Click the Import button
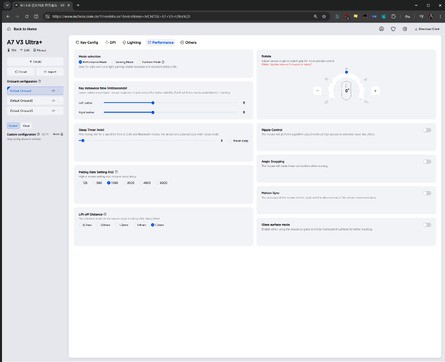This screenshot has height=362, width=445. pyautogui.click(x=50, y=72)
